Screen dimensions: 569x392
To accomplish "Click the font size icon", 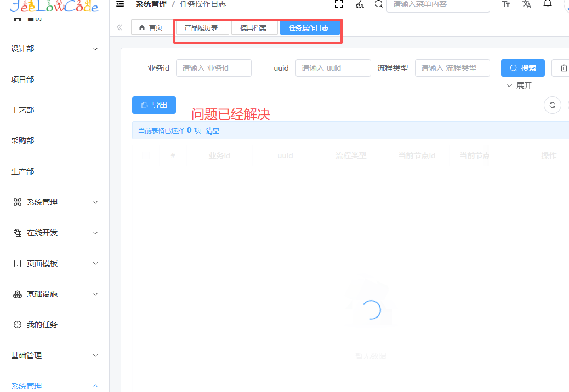I will [506, 4].
